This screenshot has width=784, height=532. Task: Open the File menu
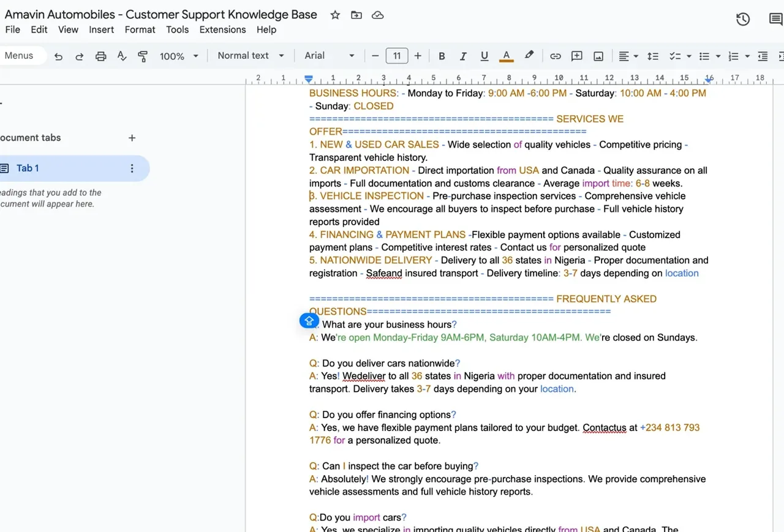pos(12,29)
